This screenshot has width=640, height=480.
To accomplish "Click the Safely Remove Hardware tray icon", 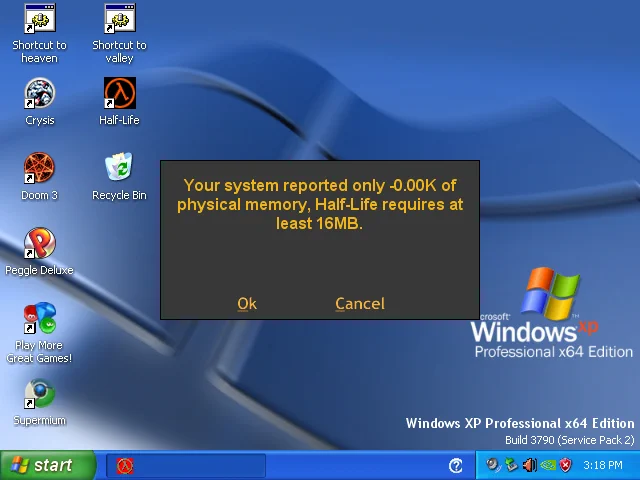I will point(511,465).
